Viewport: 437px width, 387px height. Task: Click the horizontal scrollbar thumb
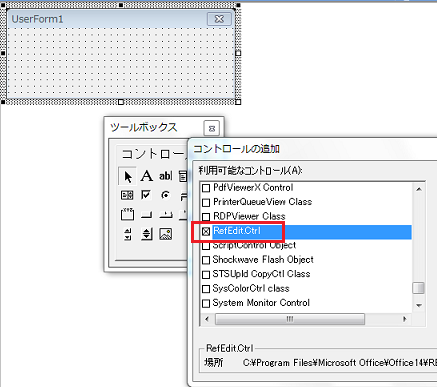tap(290, 319)
